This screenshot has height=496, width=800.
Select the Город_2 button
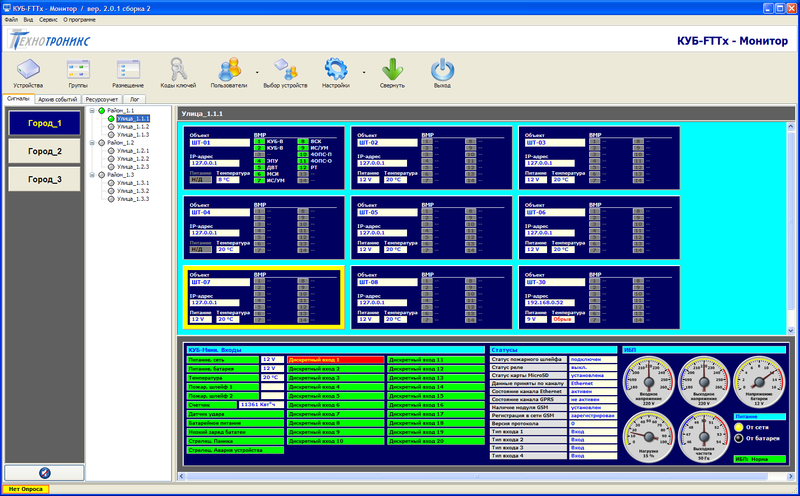click(x=44, y=151)
